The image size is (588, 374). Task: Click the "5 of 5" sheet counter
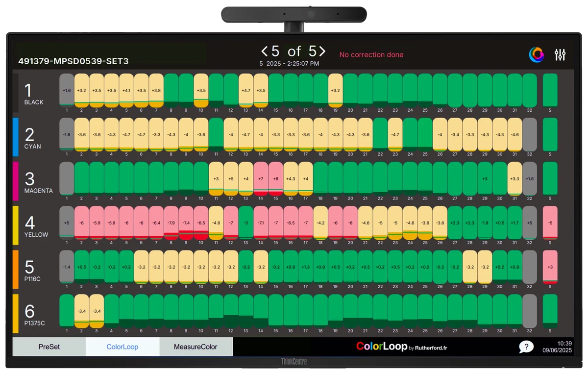tap(293, 51)
